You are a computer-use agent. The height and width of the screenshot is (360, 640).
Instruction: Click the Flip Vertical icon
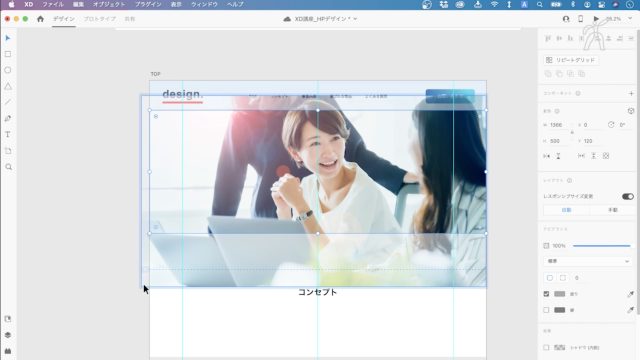[558, 156]
